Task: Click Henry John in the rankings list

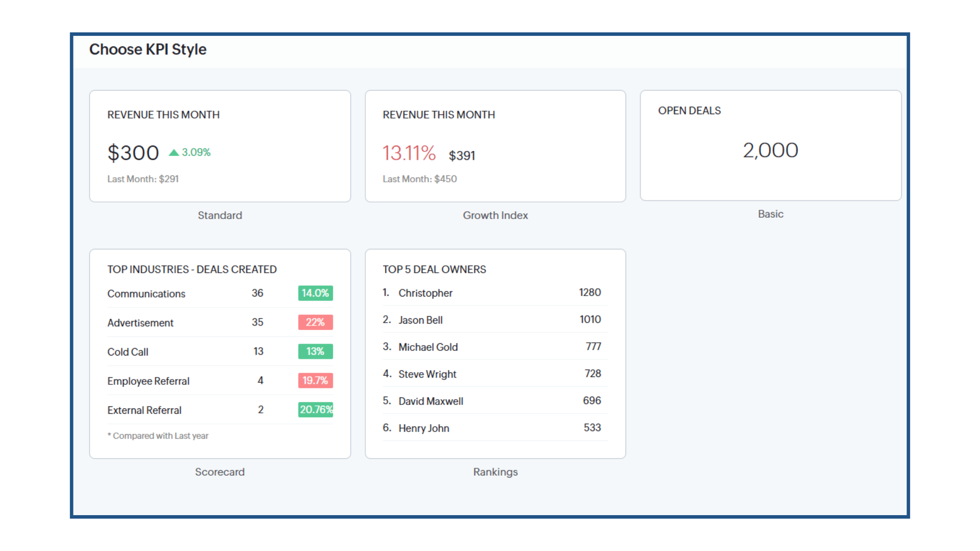Action: pyautogui.click(x=423, y=429)
